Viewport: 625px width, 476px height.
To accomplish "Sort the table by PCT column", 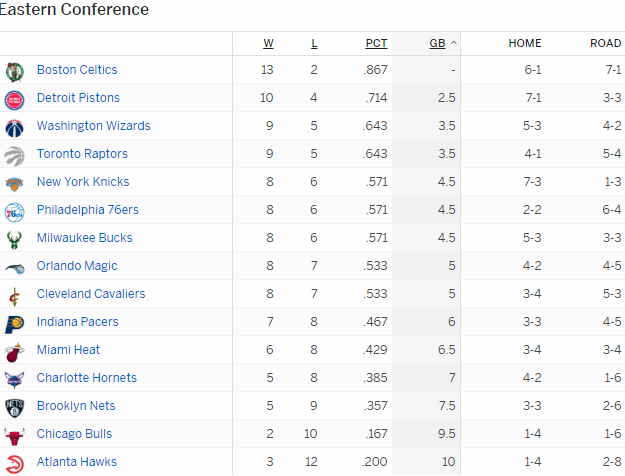I will (376, 43).
